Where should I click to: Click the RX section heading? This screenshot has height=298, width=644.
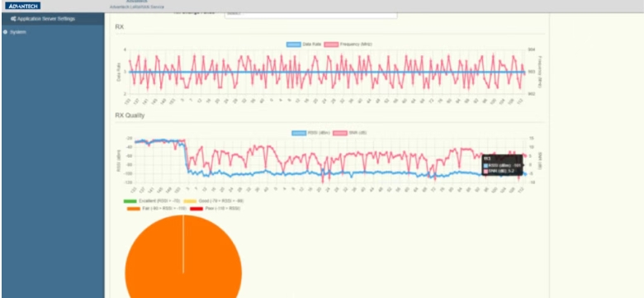pyautogui.click(x=120, y=27)
